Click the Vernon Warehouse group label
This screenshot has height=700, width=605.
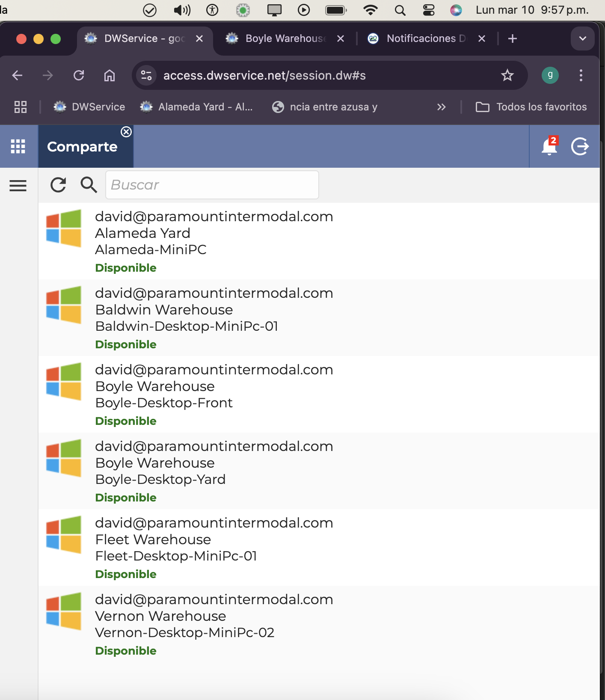[x=160, y=616]
